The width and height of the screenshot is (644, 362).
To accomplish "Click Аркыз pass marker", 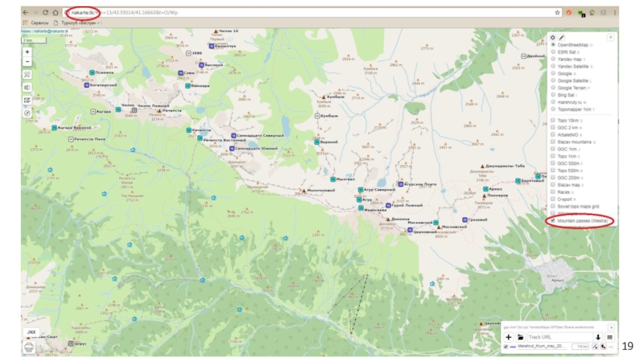I will coord(485,189).
